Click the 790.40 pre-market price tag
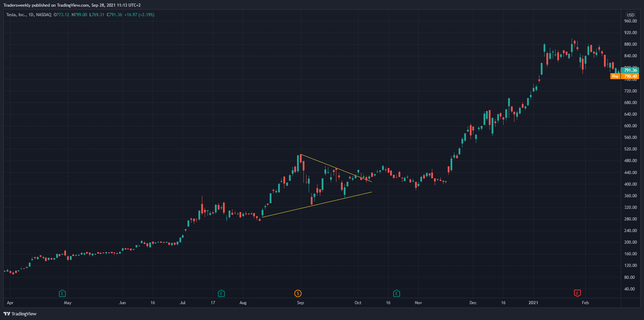 pyautogui.click(x=630, y=76)
